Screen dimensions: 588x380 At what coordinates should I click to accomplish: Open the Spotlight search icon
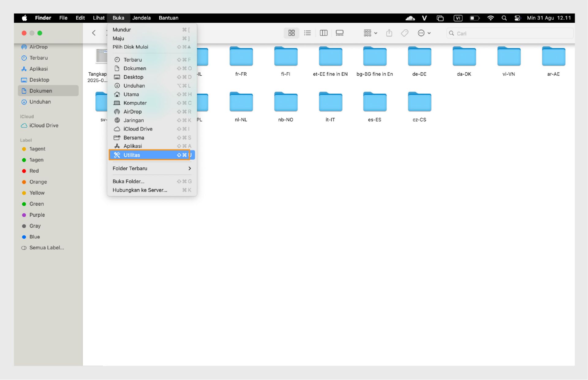pos(504,18)
